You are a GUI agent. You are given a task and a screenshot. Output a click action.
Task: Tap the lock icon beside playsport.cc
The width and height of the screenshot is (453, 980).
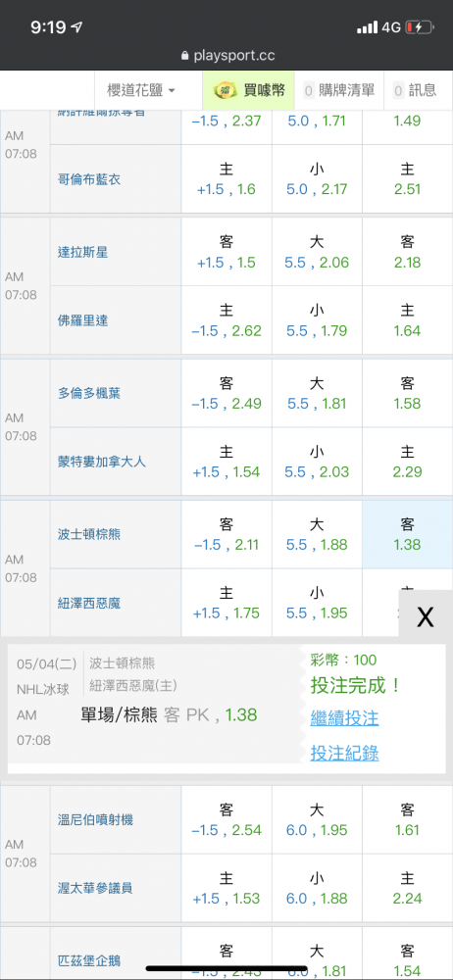[184, 56]
